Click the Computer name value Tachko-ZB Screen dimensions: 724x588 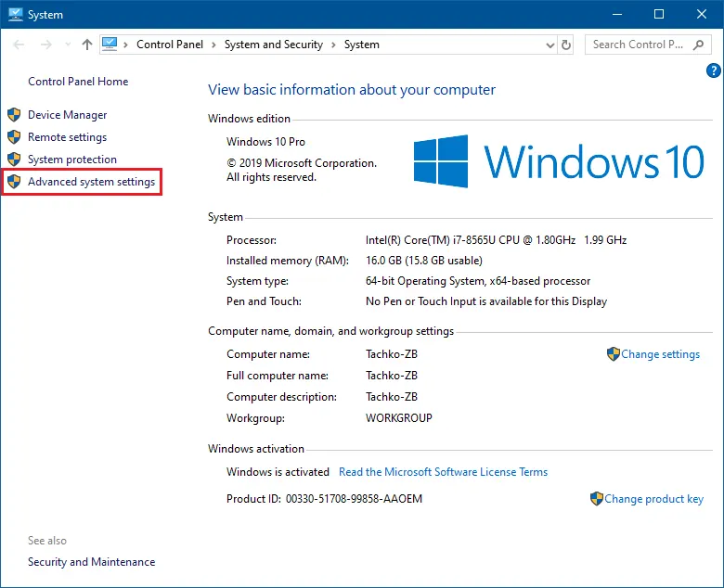coord(392,354)
